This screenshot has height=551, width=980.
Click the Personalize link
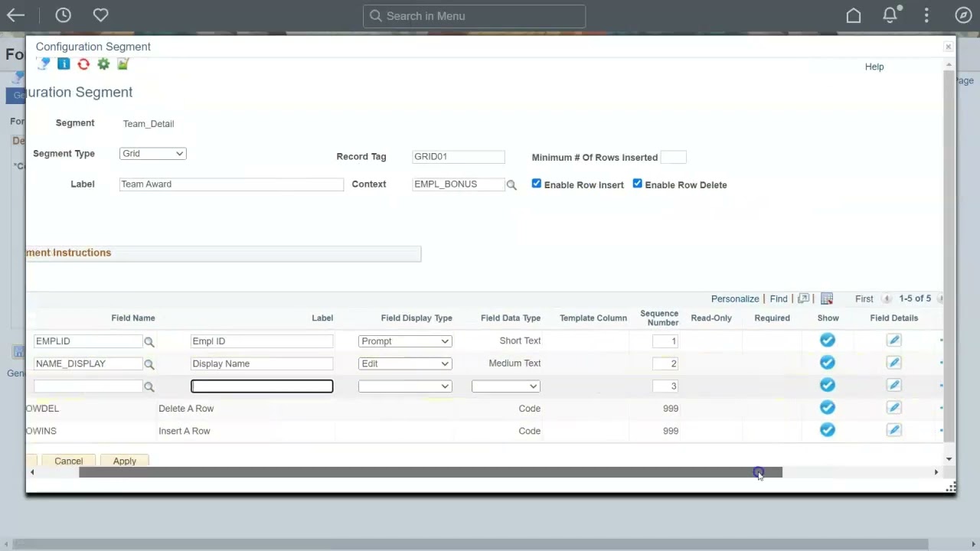point(734,298)
